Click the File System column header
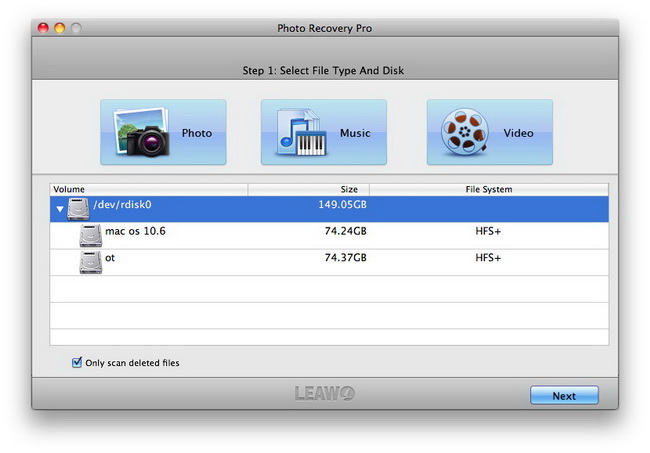650x453 pixels. pyautogui.click(x=489, y=189)
